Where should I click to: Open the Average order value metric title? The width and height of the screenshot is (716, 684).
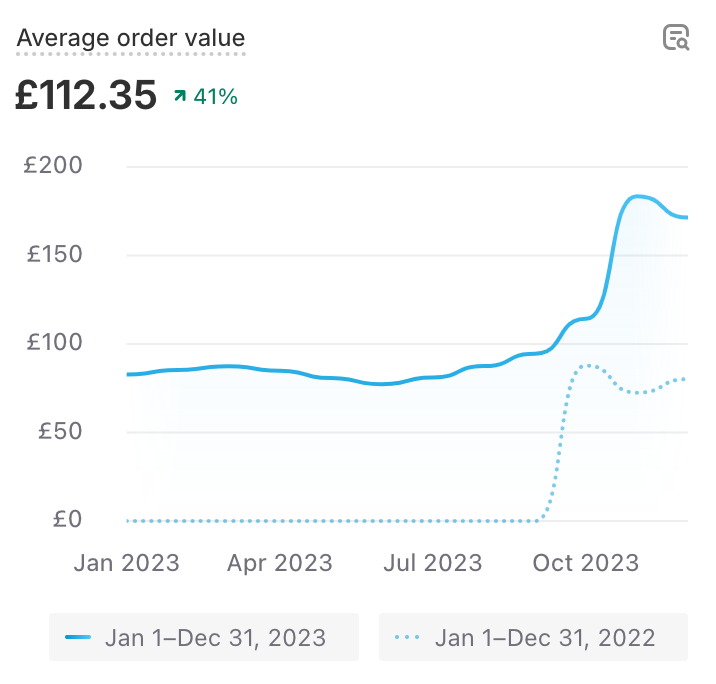131,39
